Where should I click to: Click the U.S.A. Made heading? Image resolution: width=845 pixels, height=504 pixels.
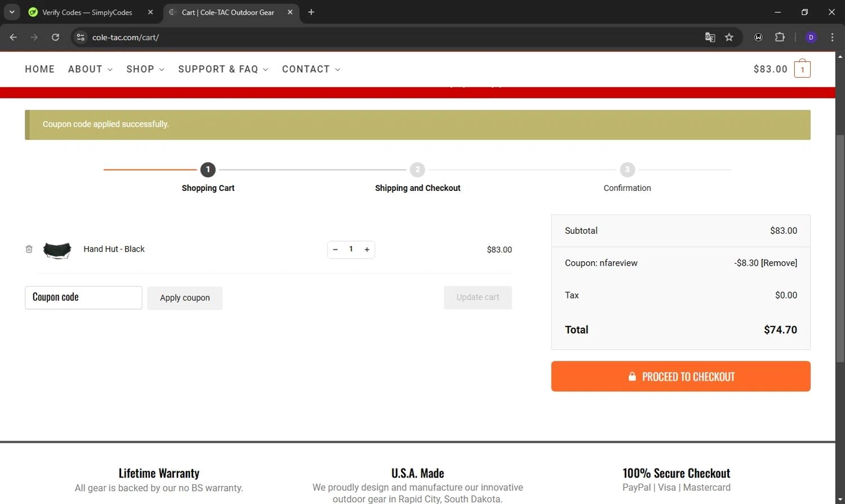417,473
